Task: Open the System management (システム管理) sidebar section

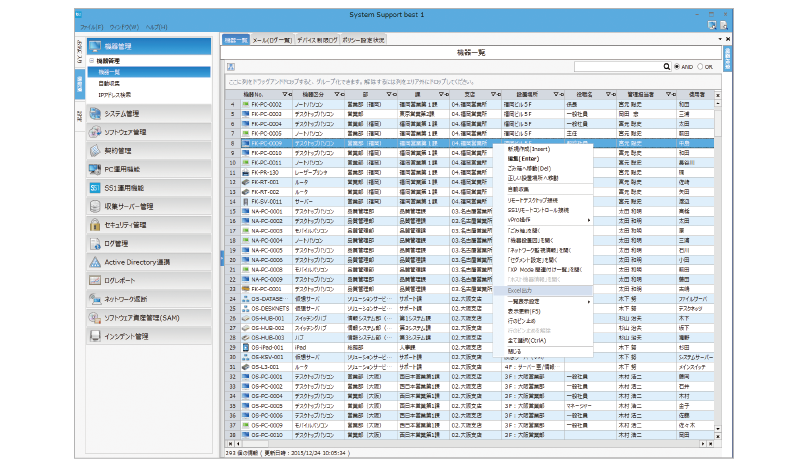Action: [x=149, y=114]
